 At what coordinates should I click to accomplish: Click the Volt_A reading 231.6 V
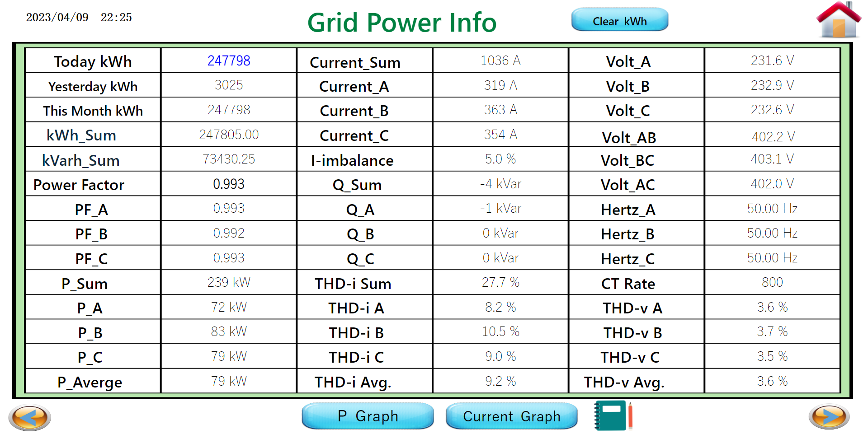tap(772, 61)
